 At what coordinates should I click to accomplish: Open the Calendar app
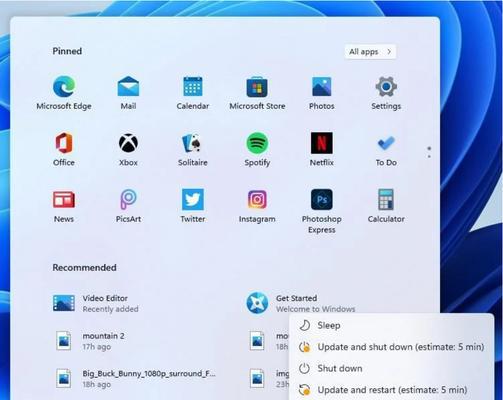(x=193, y=93)
